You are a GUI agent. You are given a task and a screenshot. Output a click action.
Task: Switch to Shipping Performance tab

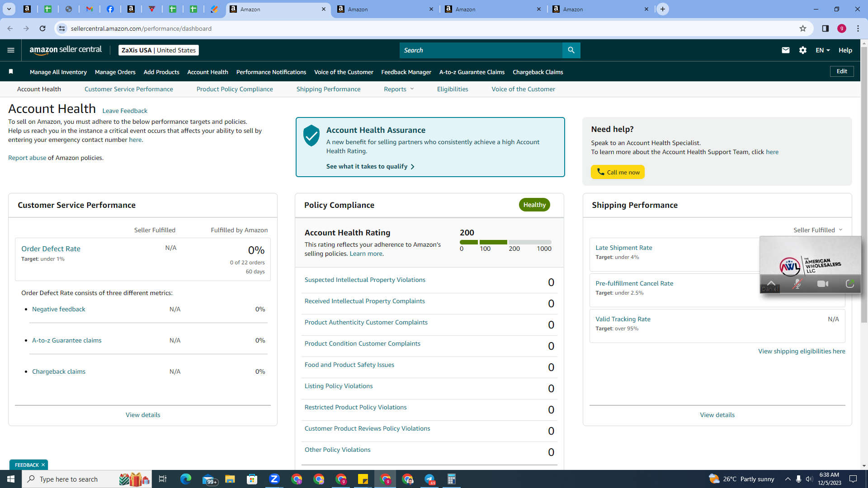tap(329, 89)
